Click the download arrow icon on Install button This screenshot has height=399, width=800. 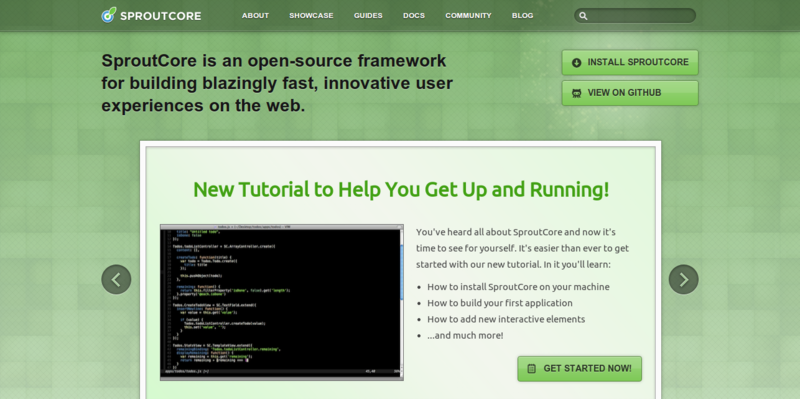577,63
